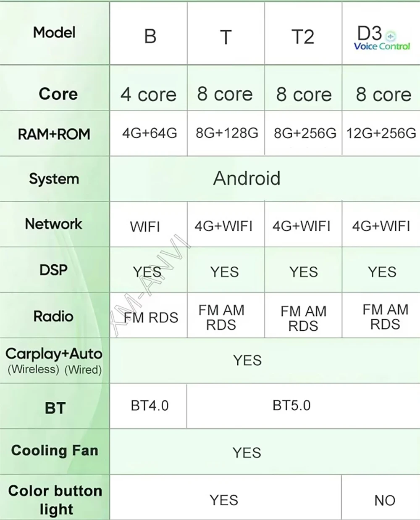Click the Color button light label
The height and width of the screenshot is (520, 420).
pos(55,499)
